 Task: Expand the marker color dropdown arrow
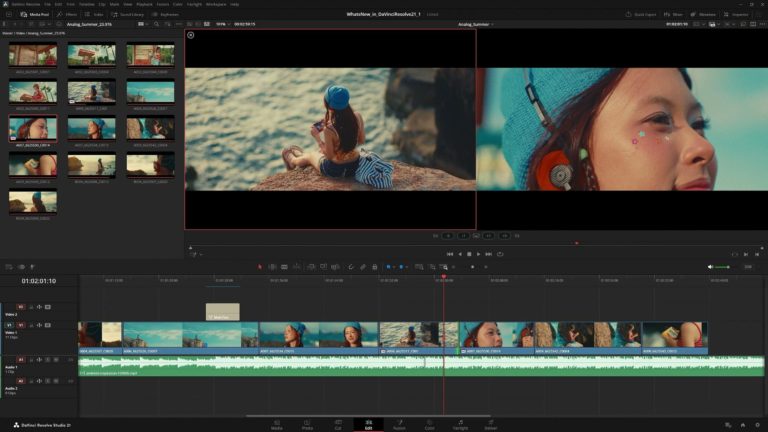click(407, 267)
